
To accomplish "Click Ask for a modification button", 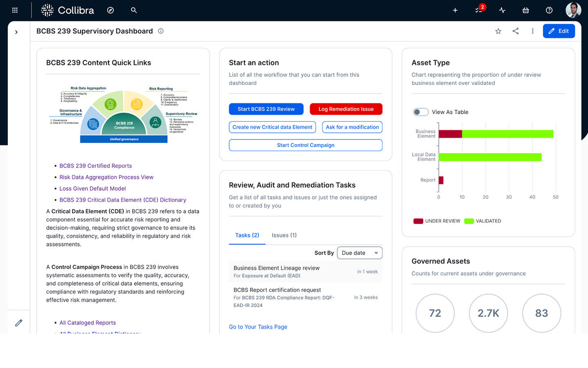I will point(352,127).
